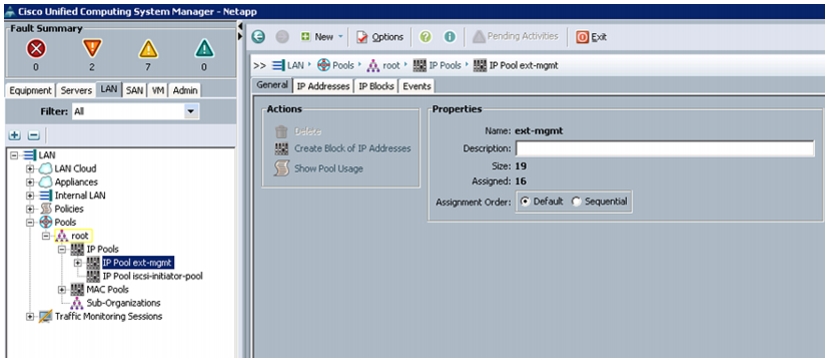
Task: Click the Delete action
Action: [308, 131]
